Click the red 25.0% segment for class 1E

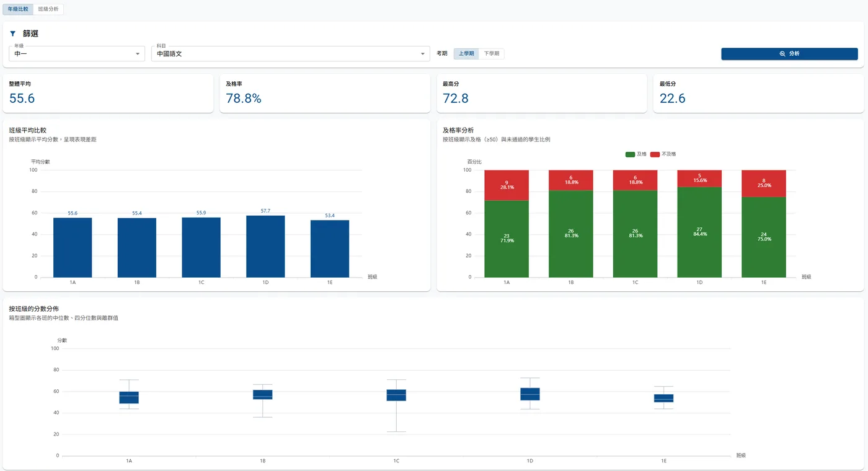point(764,183)
